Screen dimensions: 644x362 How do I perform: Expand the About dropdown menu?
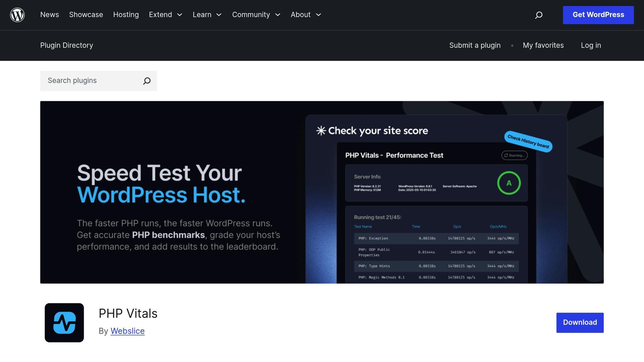pos(306,15)
